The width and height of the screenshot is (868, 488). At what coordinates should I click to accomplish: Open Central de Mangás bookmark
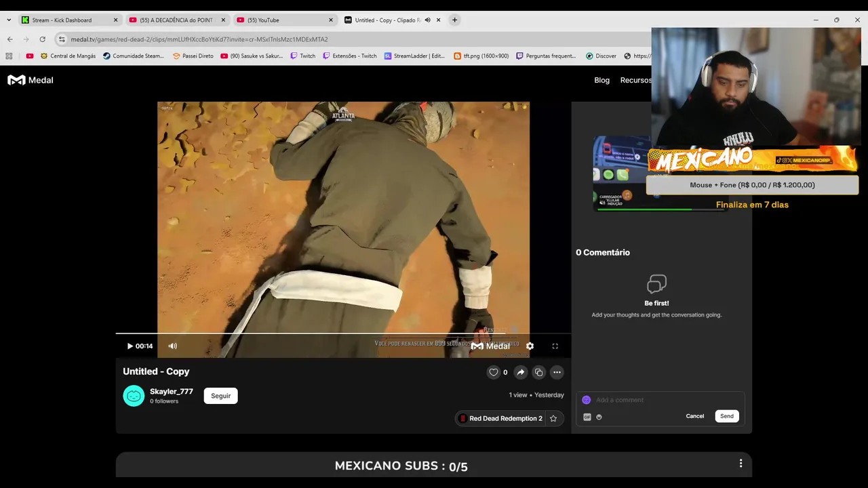point(68,56)
